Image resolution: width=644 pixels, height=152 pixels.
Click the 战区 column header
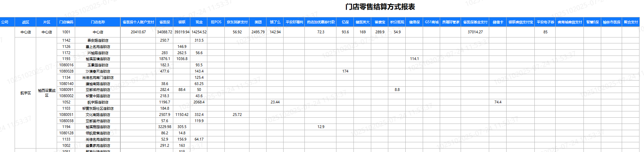tap(26, 22)
